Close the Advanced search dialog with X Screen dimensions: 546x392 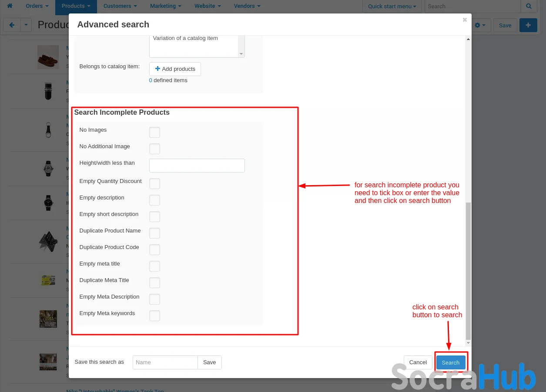click(465, 20)
